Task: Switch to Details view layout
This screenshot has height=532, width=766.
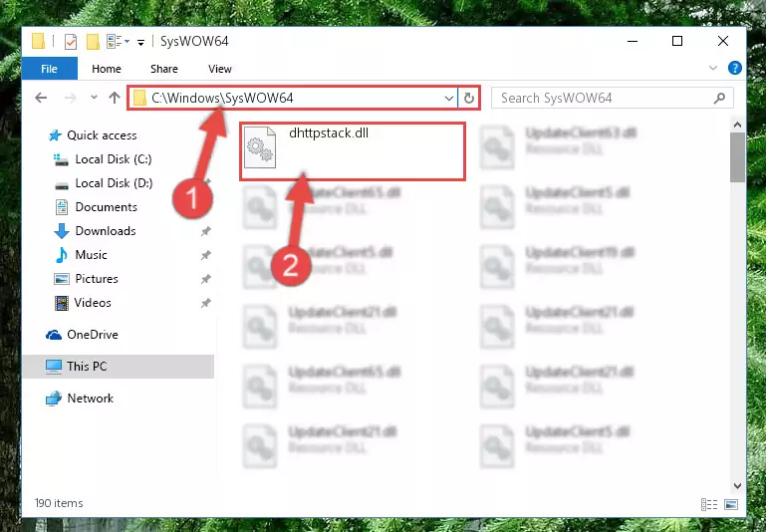Action: tap(708, 504)
